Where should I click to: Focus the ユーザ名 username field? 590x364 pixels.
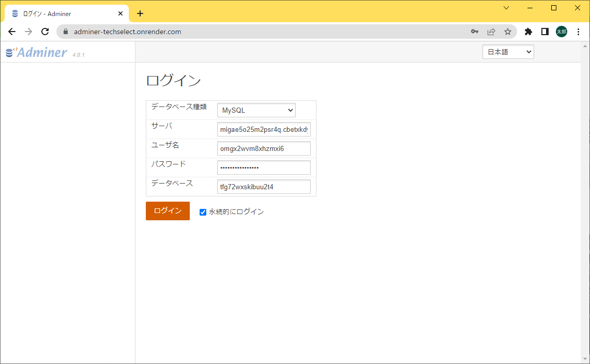(264, 149)
